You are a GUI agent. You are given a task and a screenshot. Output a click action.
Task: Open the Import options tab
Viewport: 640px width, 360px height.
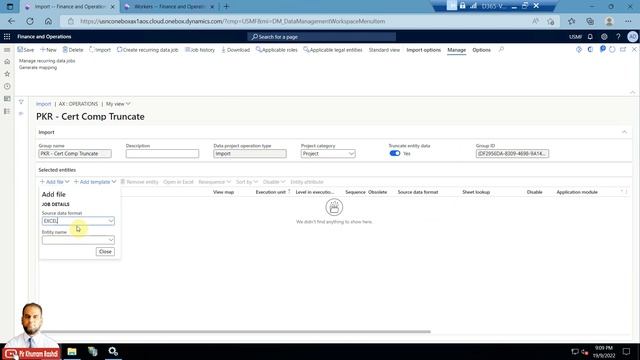tap(424, 50)
